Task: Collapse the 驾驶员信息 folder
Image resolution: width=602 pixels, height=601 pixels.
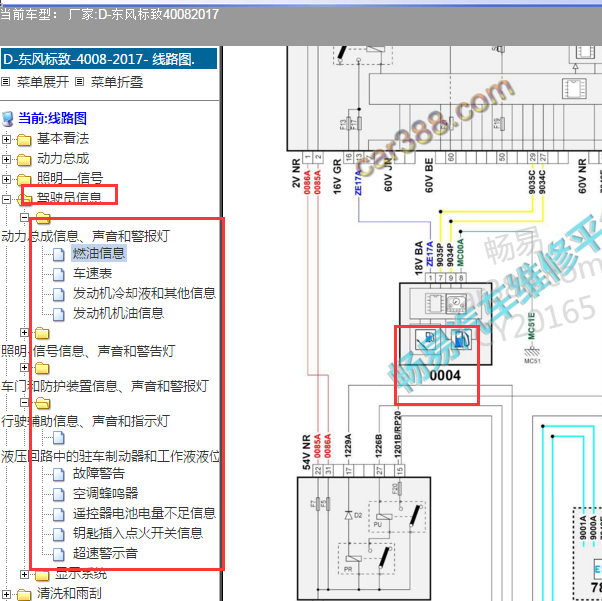Action: 6,199
